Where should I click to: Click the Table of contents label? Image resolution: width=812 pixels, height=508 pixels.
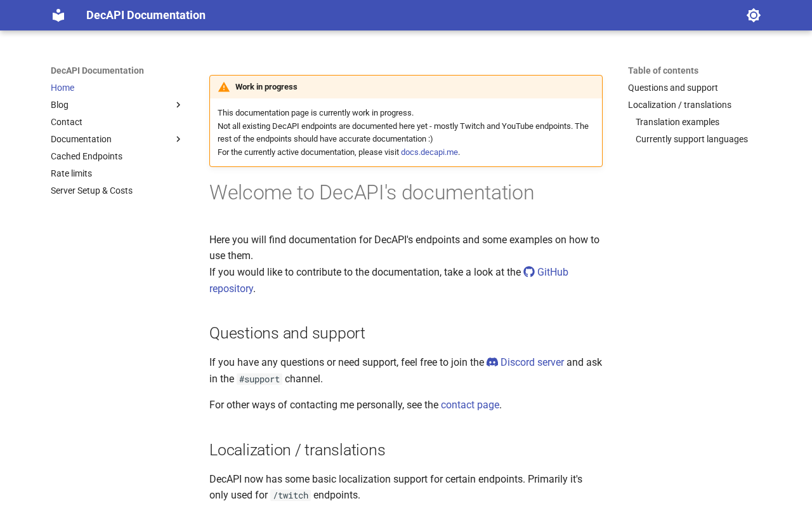pos(663,70)
